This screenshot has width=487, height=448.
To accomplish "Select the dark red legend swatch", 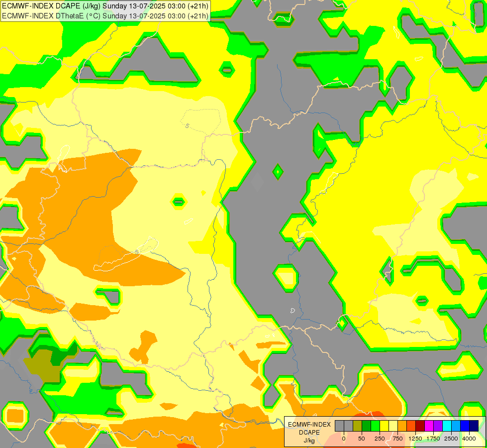I will [420, 426].
